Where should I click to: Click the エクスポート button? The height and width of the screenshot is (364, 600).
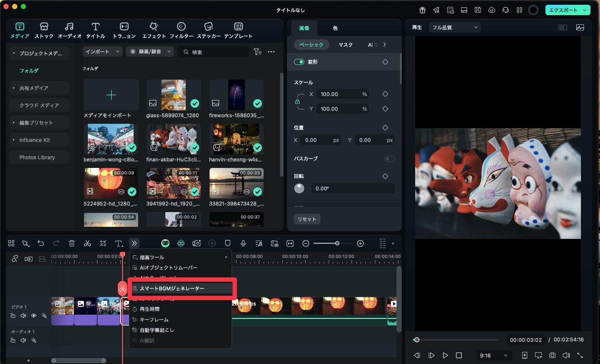click(568, 10)
